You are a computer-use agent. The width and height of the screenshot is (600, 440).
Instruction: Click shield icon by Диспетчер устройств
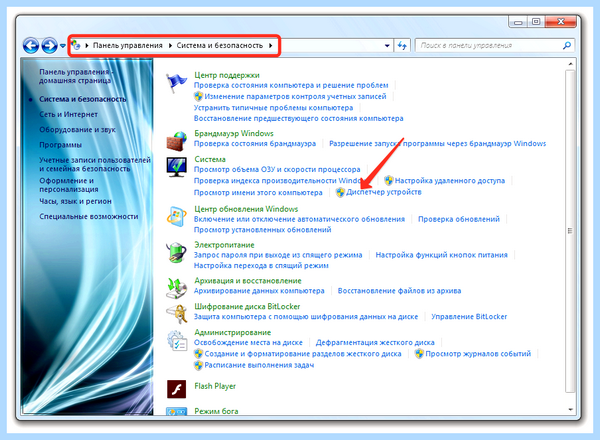pos(340,192)
